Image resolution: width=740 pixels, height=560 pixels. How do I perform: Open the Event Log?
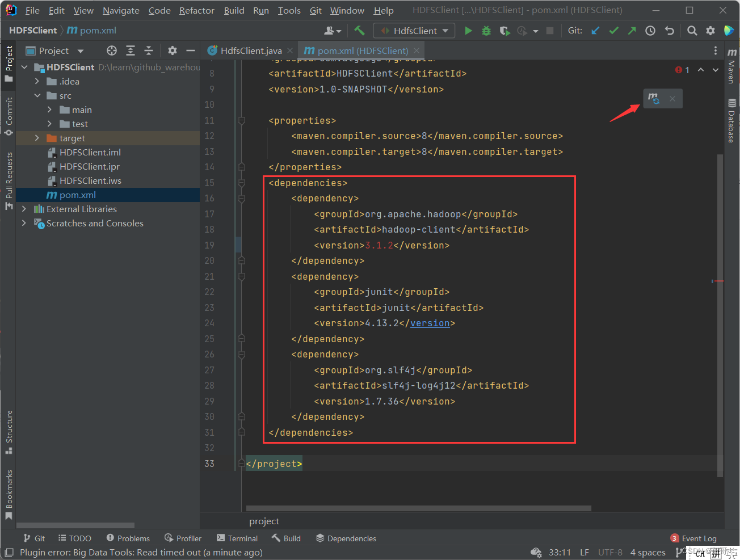click(x=693, y=538)
